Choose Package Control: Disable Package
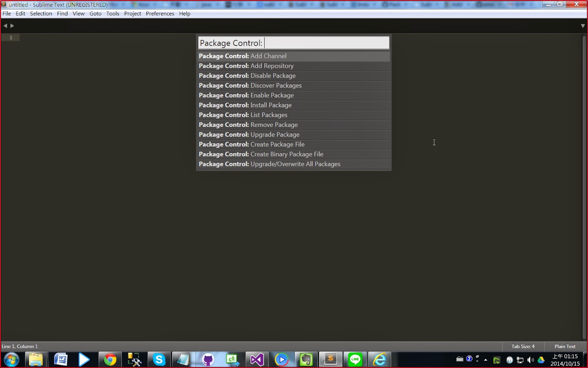 pos(294,76)
